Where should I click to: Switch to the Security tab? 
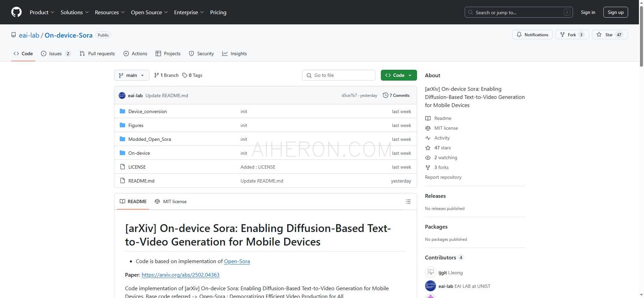(201, 54)
